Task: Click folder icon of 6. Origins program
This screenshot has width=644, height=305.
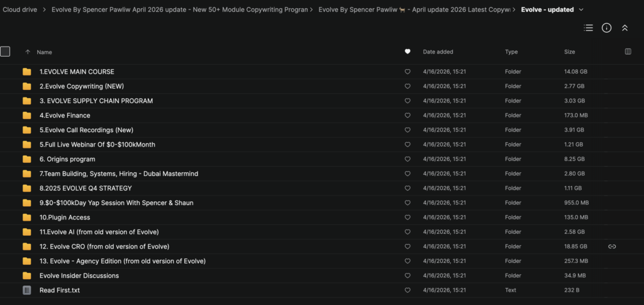Action: click(x=26, y=159)
